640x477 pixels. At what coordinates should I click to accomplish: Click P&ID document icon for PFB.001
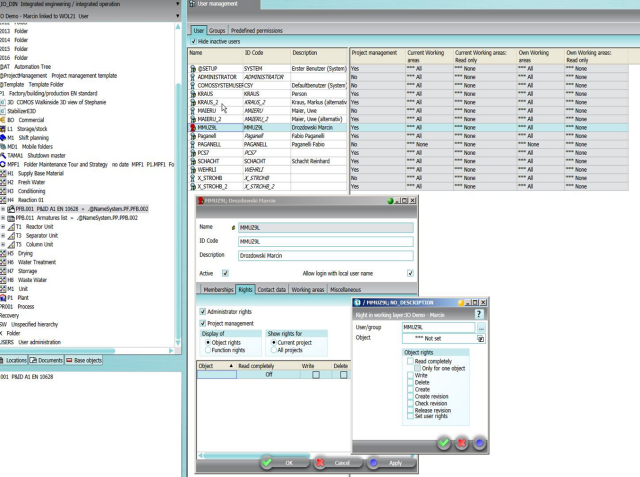tap(11, 209)
